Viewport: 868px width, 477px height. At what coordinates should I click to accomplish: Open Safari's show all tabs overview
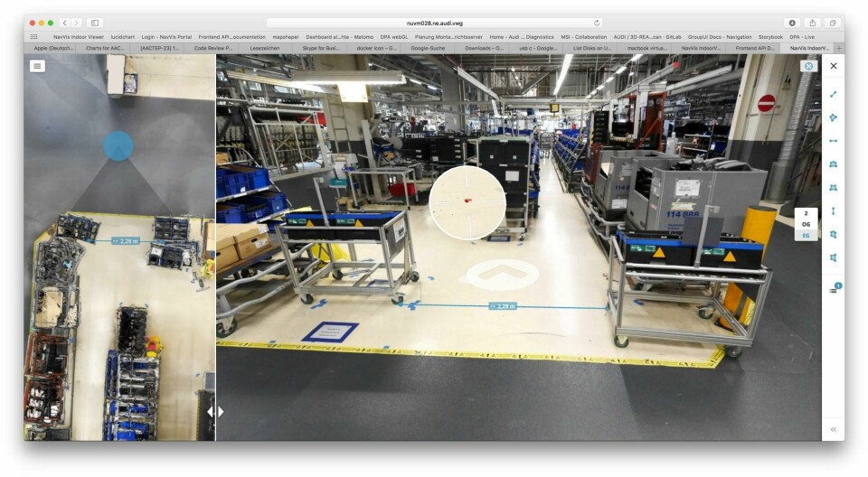(832, 23)
